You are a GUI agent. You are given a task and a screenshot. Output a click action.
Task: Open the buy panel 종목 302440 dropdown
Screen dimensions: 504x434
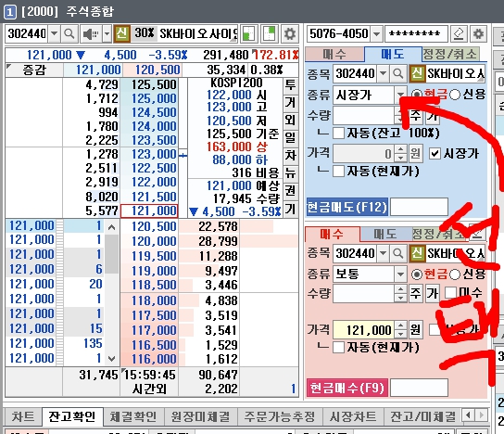pos(384,253)
